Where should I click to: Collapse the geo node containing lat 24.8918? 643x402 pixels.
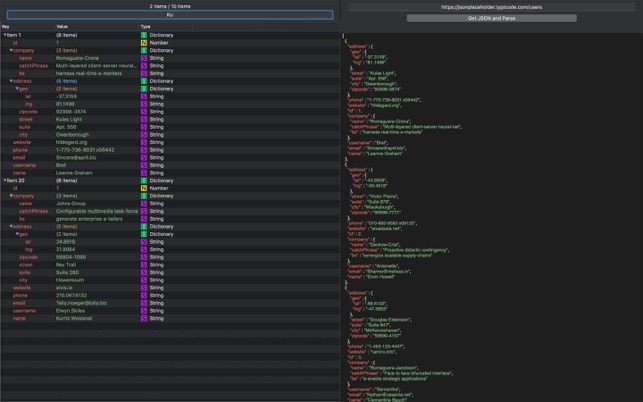point(17,234)
